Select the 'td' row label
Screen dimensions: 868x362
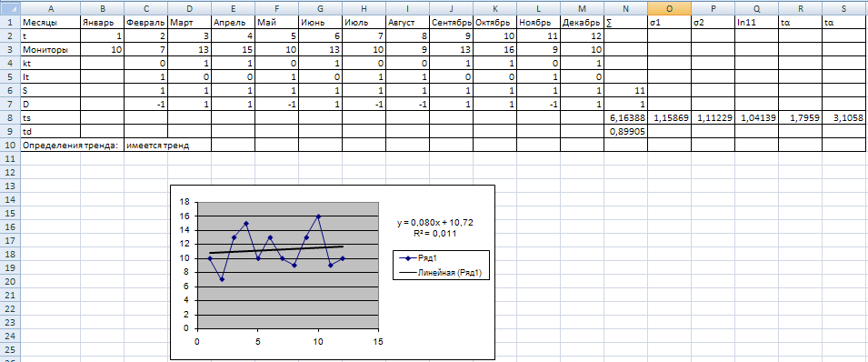click(x=50, y=131)
